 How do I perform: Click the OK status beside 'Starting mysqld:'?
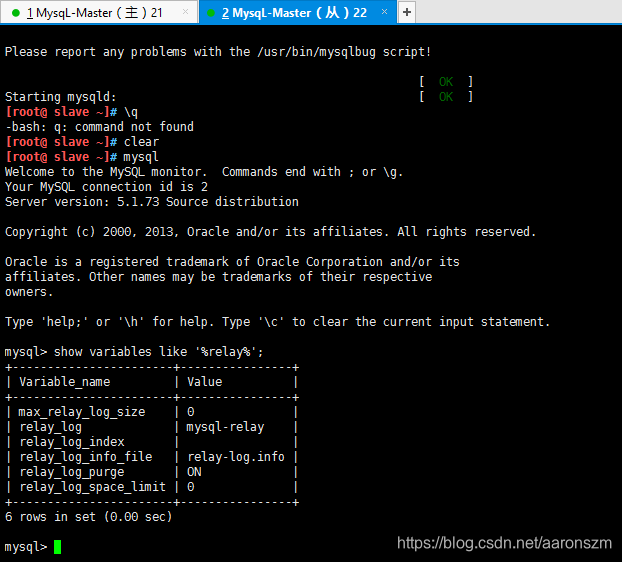[x=446, y=97]
